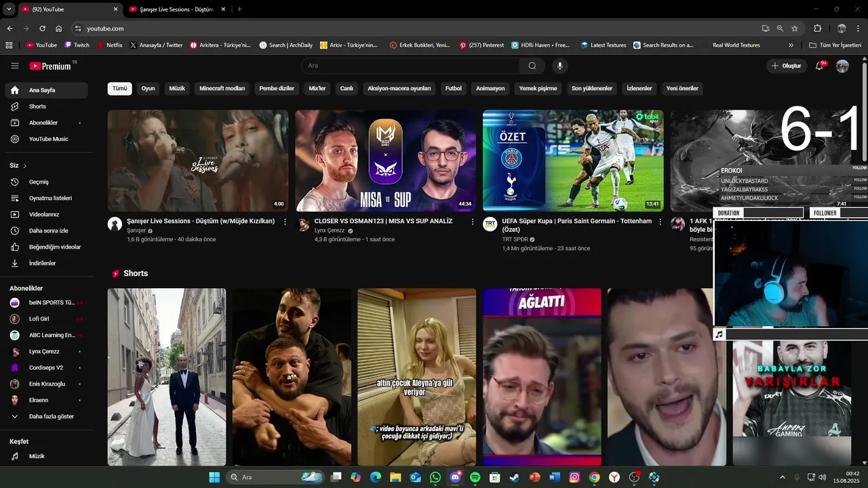Open beIN SPORTS subscription channel
Viewport: 868px width, 488px height.
[x=46, y=302]
